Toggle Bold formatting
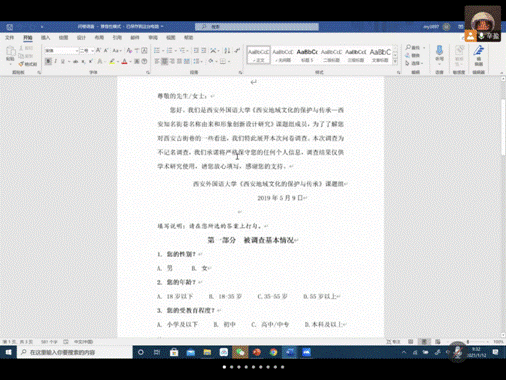 [x=48, y=61]
